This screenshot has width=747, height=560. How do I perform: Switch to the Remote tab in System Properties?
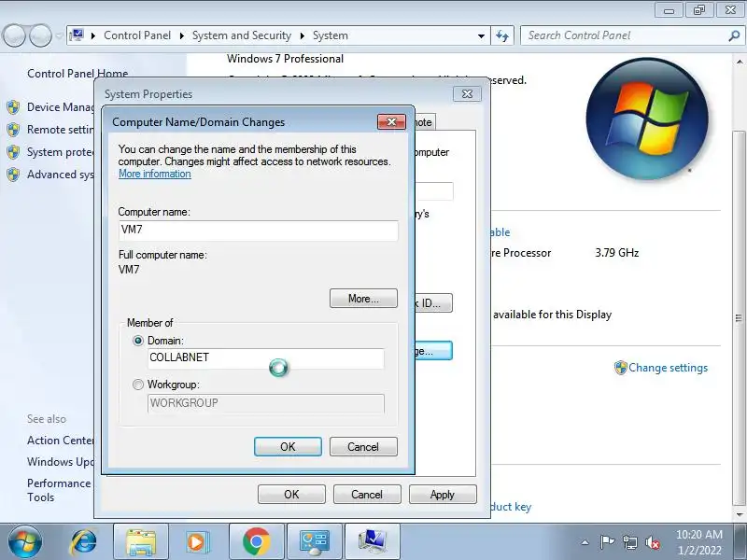click(x=424, y=122)
